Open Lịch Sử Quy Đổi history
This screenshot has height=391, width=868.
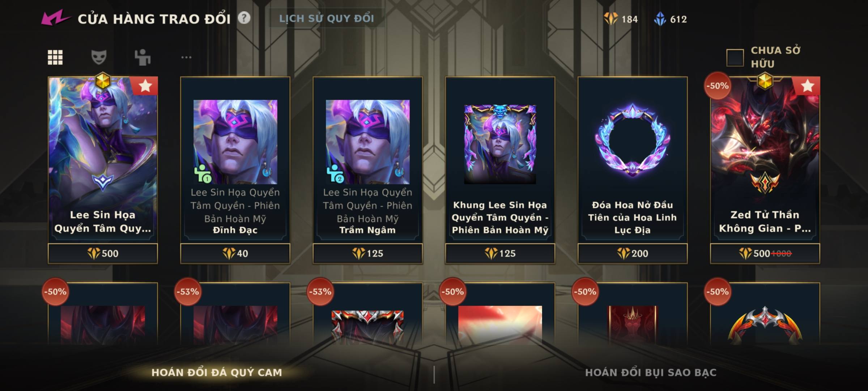tap(327, 18)
